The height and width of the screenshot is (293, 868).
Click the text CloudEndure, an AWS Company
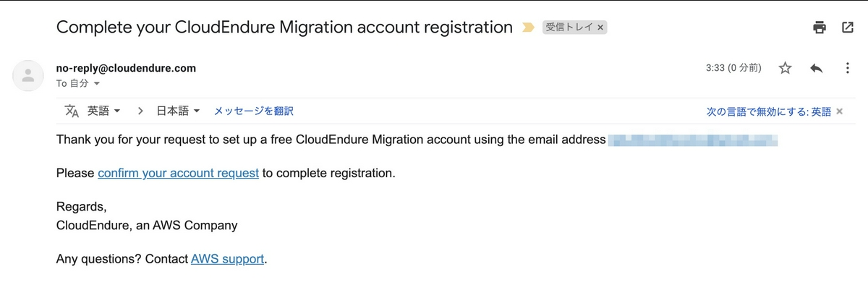(x=147, y=225)
